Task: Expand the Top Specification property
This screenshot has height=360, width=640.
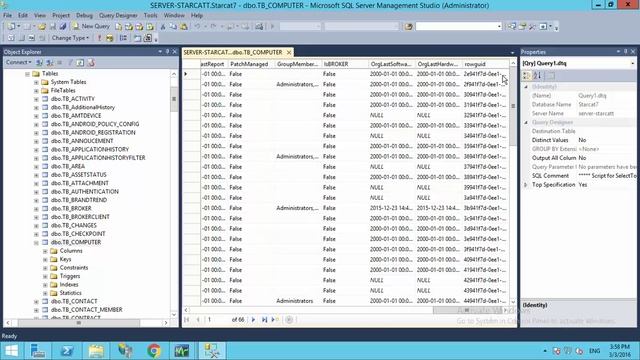Action: coord(526,185)
